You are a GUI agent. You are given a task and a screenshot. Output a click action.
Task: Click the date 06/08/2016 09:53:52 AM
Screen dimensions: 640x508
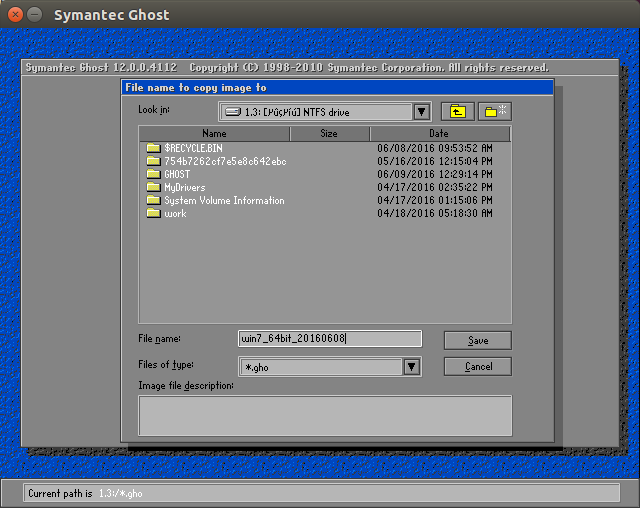click(435, 148)
